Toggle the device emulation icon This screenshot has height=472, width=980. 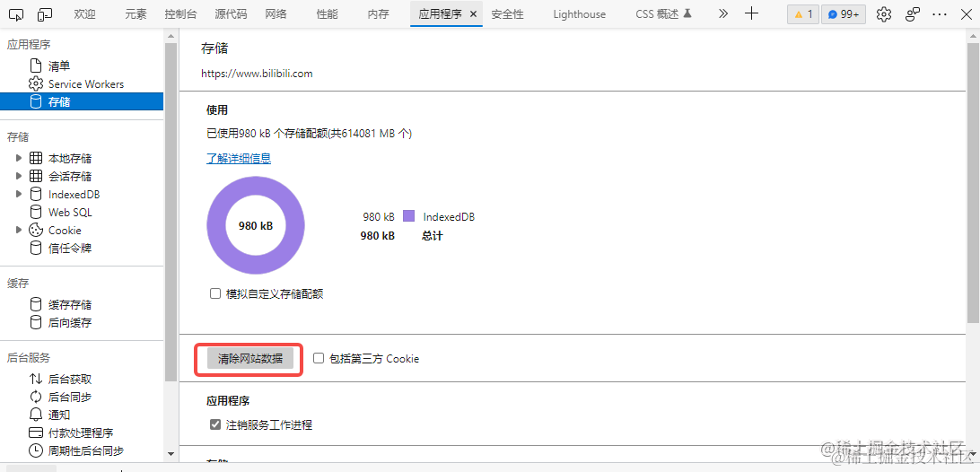[45, 13]
